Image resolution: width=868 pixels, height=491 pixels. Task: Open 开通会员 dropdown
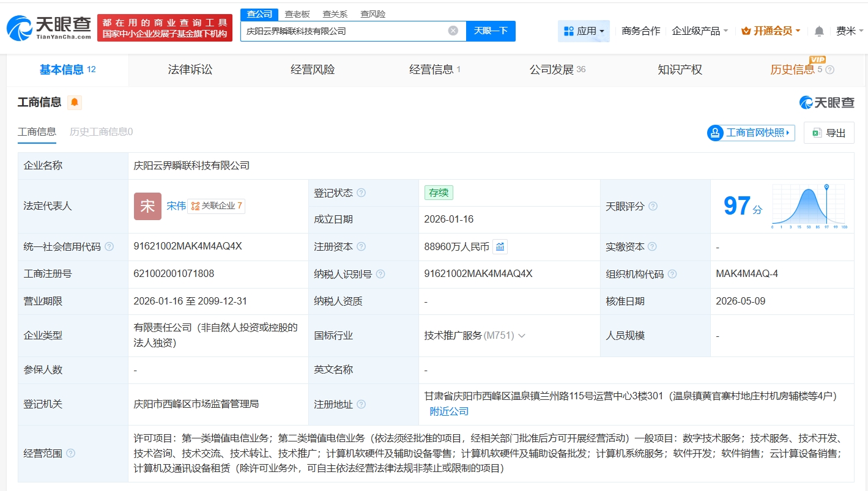[771, 31]
